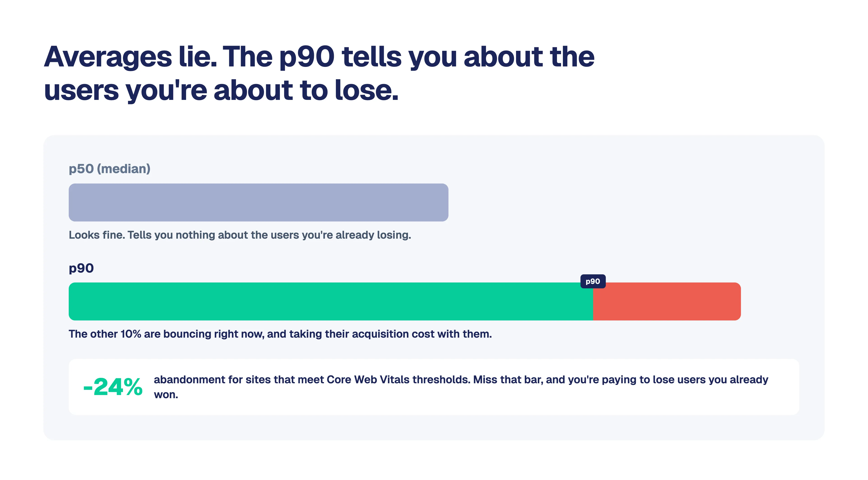The image size is (868, 480).
Task: Click the white stat card background
Action: [434, 387]
